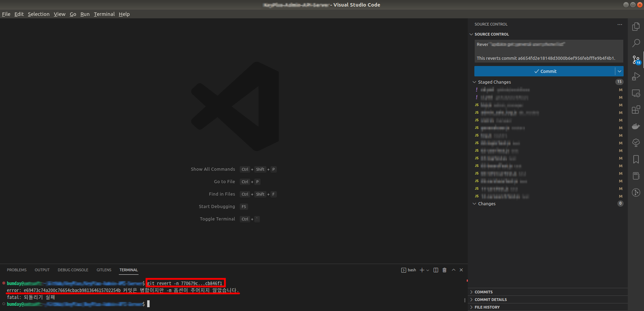Viewport: 644px width, 311px height.
Task: Collapse the SOURCE CONTROL section
Action: [x=471, y=34]
